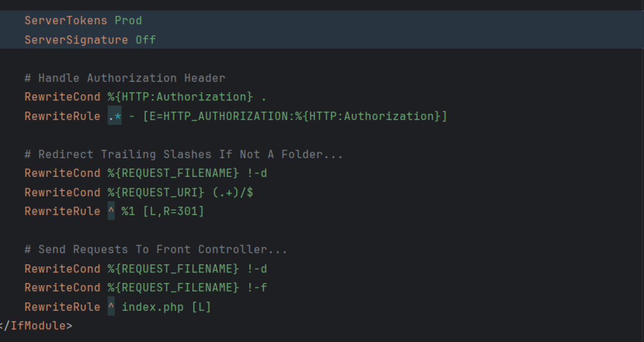Click the caret pattern before %1
Screen dimensions: 644x342
pos(111,212)
